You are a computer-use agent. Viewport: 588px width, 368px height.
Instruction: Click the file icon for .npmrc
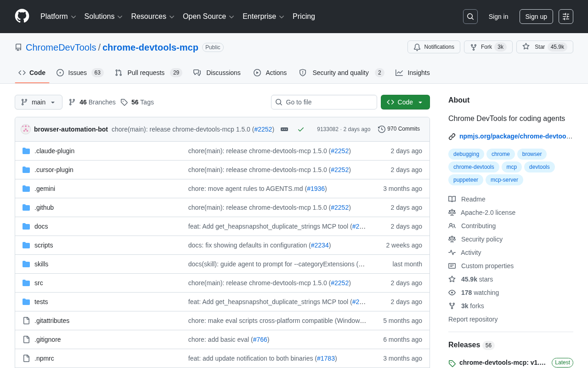pyautogui.click(x=26, y=358)
